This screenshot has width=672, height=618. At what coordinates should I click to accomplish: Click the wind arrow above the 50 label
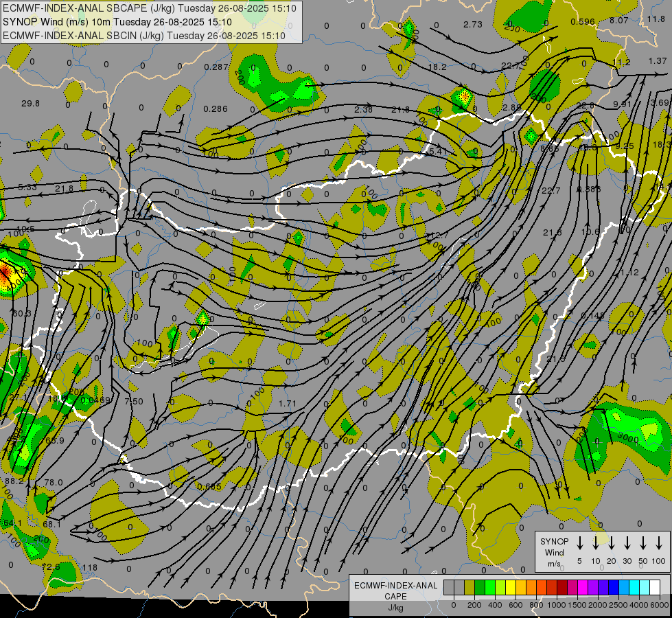tap(643, 543)
